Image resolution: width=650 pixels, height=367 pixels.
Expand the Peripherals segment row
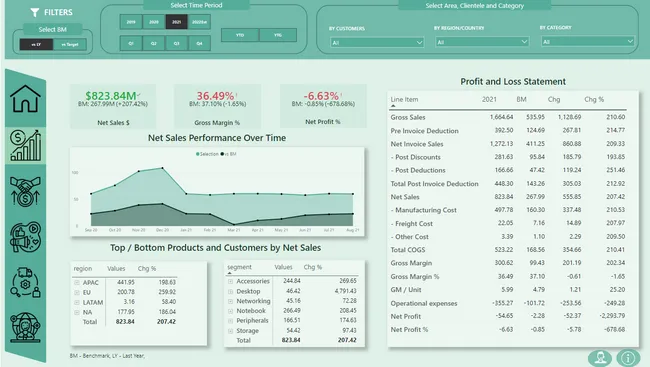pyautogui.click(x=230, y=321)
